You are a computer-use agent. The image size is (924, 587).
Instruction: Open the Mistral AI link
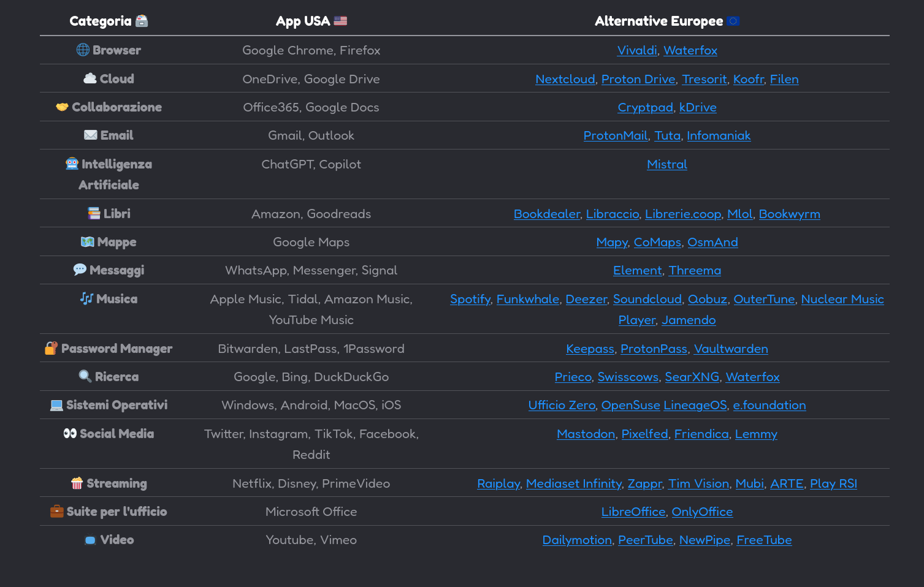pos(667,164)
